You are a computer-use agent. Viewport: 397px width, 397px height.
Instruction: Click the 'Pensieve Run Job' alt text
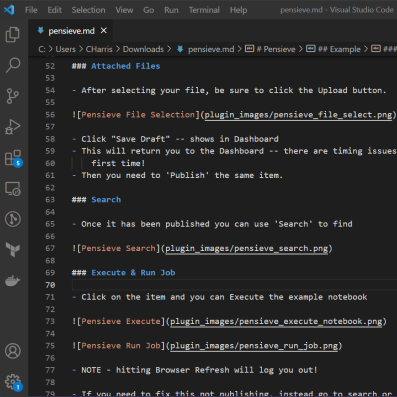click(121, 346)
